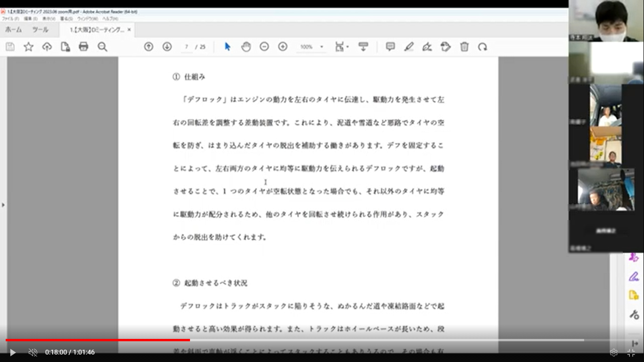
Task: Open the 署名 menu
Action: 66,19
